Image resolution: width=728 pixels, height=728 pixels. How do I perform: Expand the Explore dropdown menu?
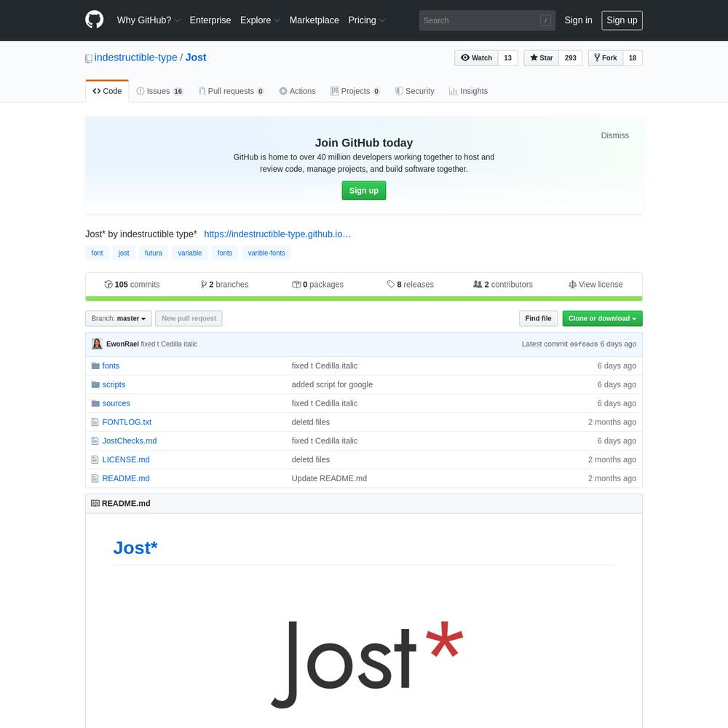click(260, 20)
